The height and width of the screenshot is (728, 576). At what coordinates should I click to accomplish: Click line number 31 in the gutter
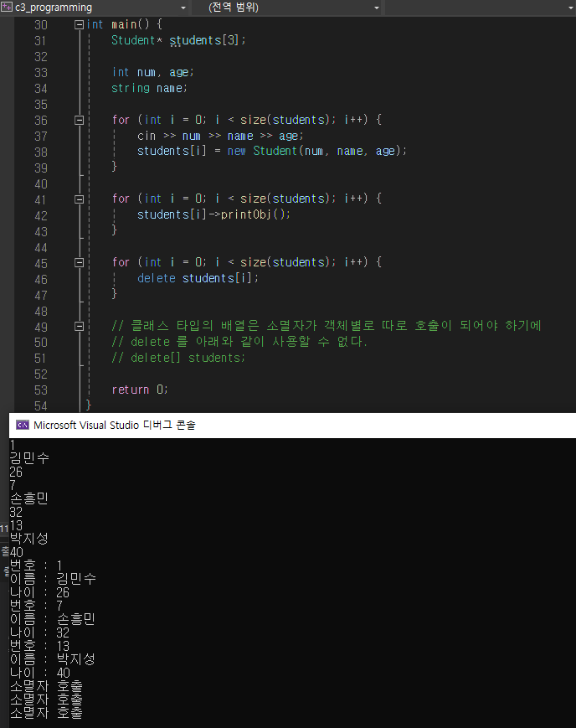tap(40, 41)
